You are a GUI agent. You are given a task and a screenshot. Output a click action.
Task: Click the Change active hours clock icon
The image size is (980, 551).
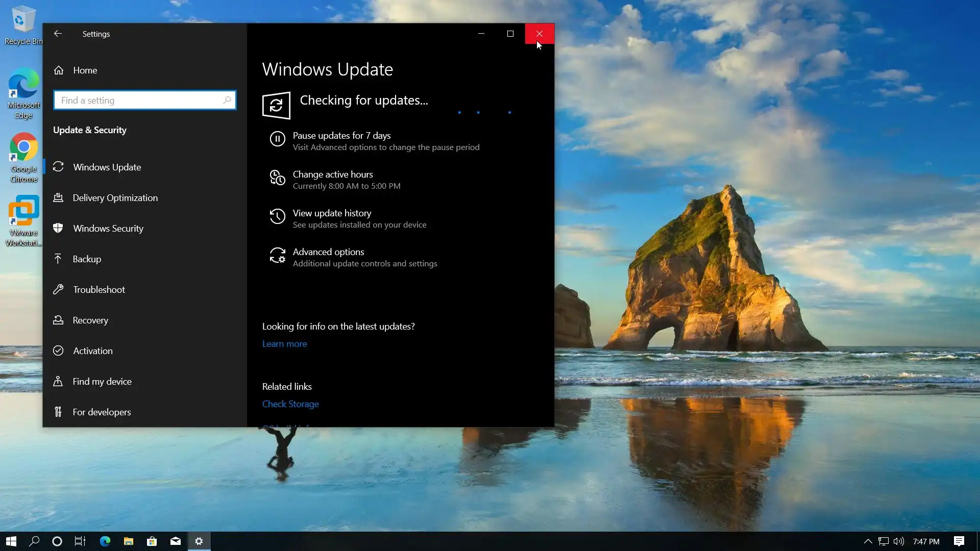pos(277,178)
